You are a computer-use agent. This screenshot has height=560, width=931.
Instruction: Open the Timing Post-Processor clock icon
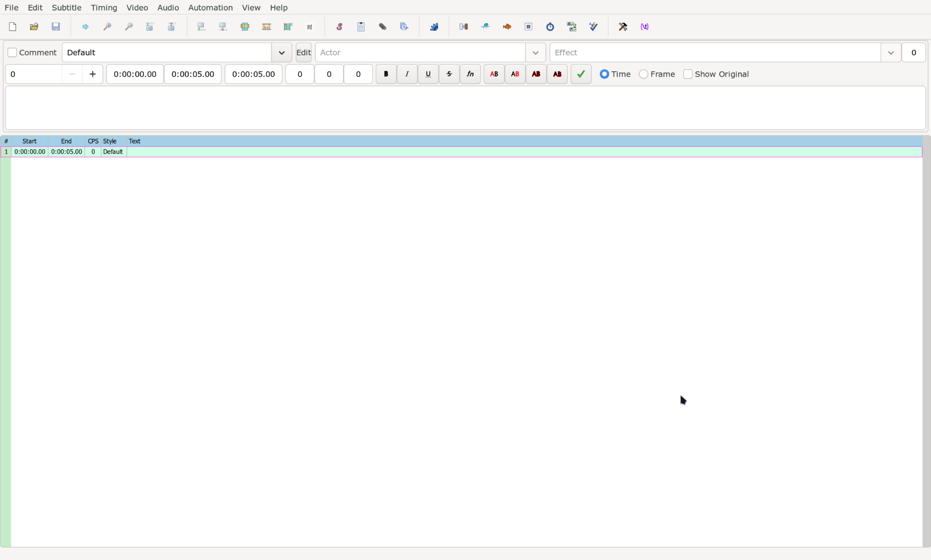tap(550, 26)
